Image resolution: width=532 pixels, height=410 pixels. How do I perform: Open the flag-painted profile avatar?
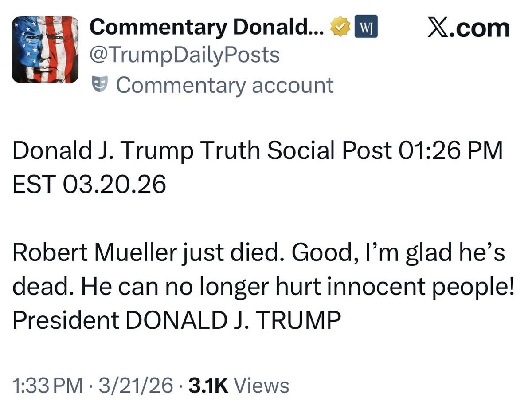[x=46, y=50]
